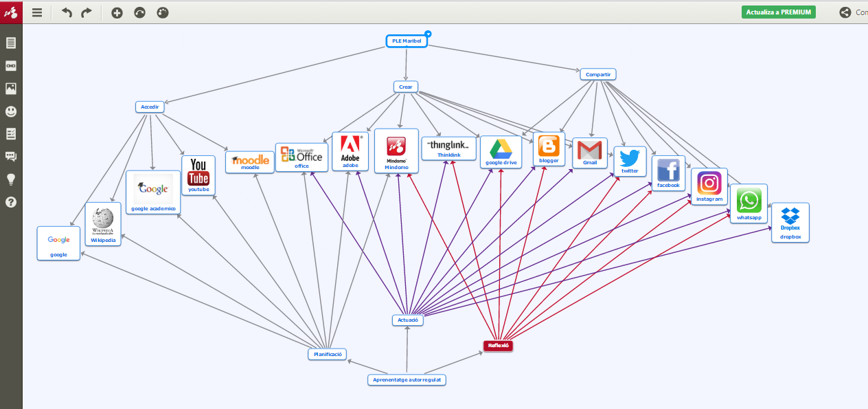Select the moodle node
Image resolution: width=868 pixels, height=409 pixels.
click(x=250, y=162)
